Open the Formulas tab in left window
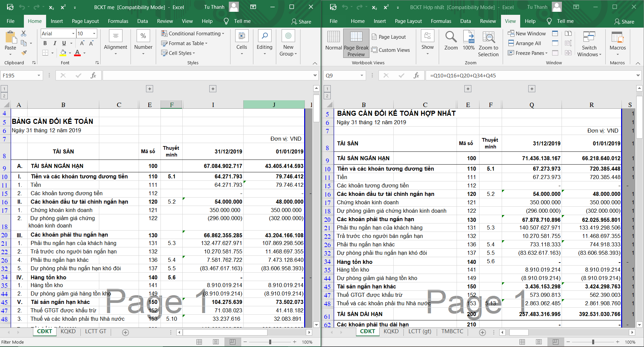644x347 pixels. click(x=118, y=21)
